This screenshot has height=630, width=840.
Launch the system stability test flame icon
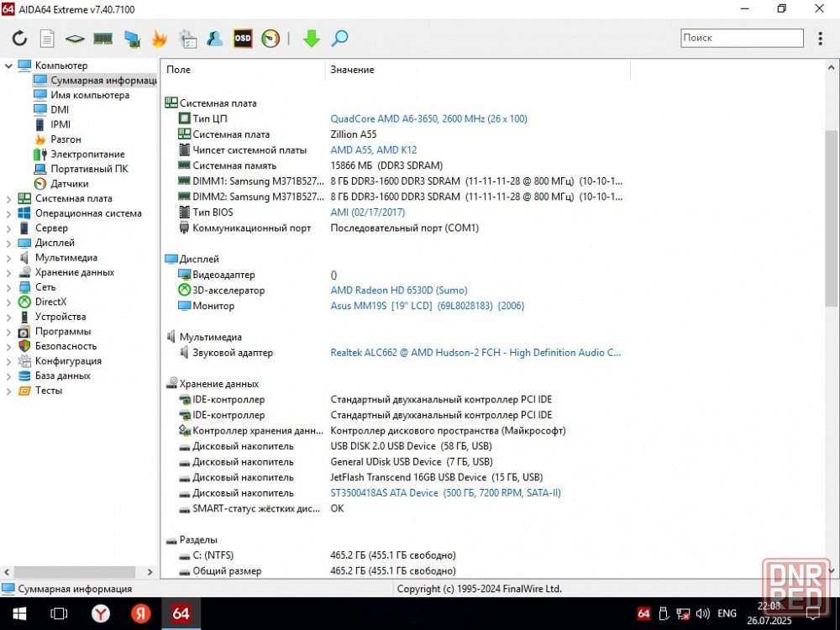159,39
